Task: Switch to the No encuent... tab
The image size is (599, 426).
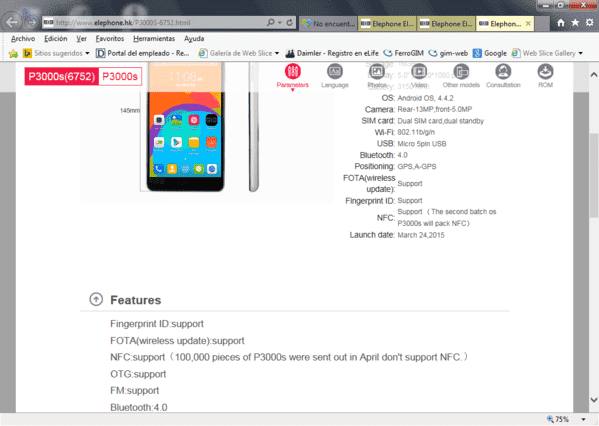Action: coord(329,24)
